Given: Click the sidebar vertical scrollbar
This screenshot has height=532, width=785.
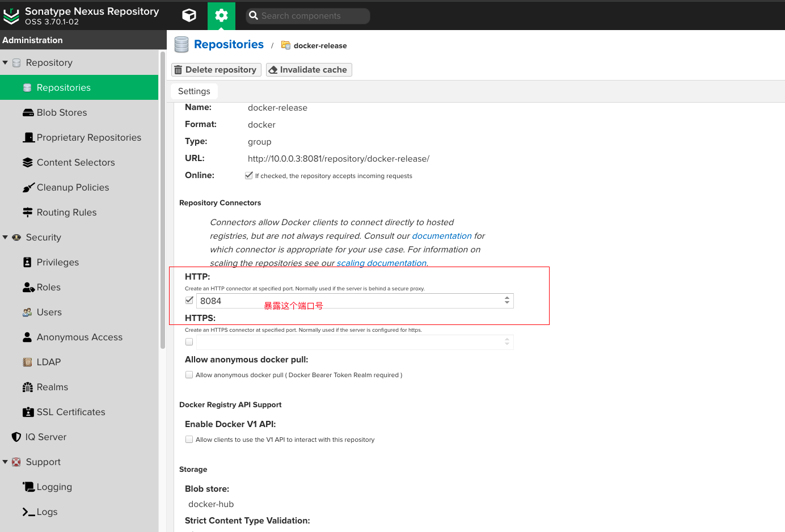Looking at the screenshot, I should 163,200.
